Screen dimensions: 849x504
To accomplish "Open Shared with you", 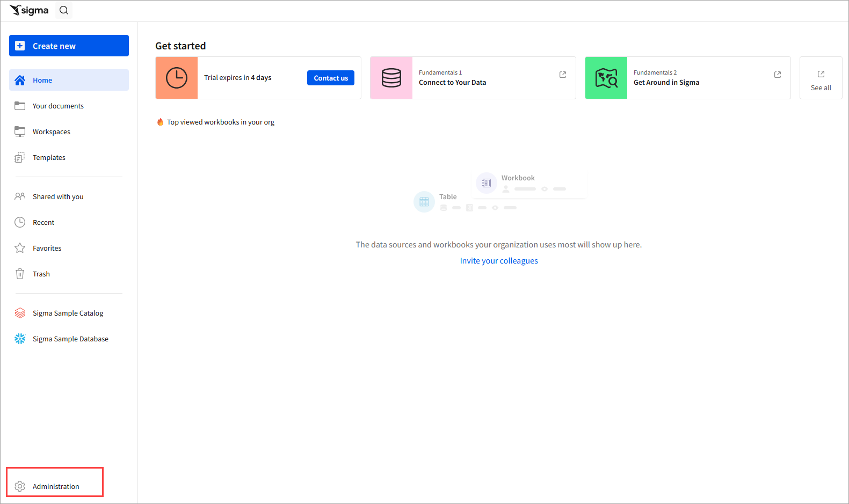I will pos(69,196).
